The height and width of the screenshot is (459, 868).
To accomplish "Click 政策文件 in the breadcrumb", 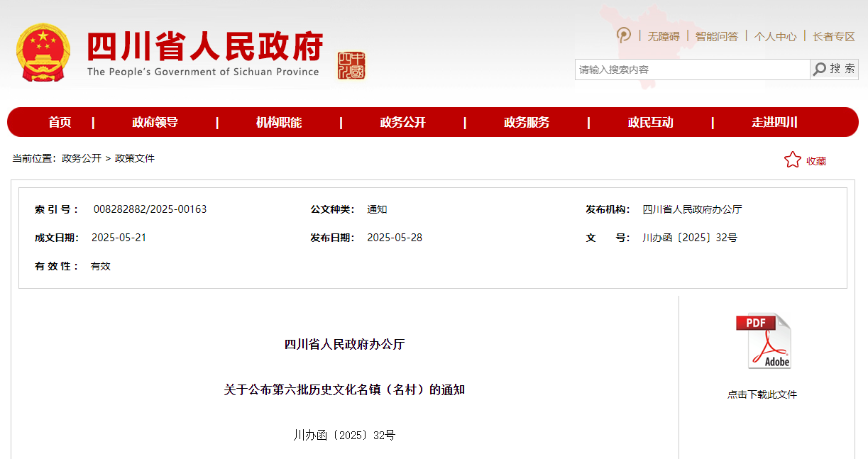I will 135,158.
